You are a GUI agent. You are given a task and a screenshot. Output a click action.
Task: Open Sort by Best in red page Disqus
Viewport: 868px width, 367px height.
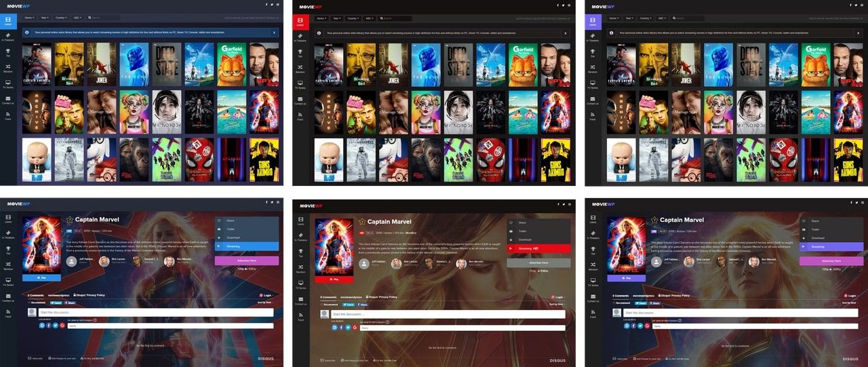(556, 304)
